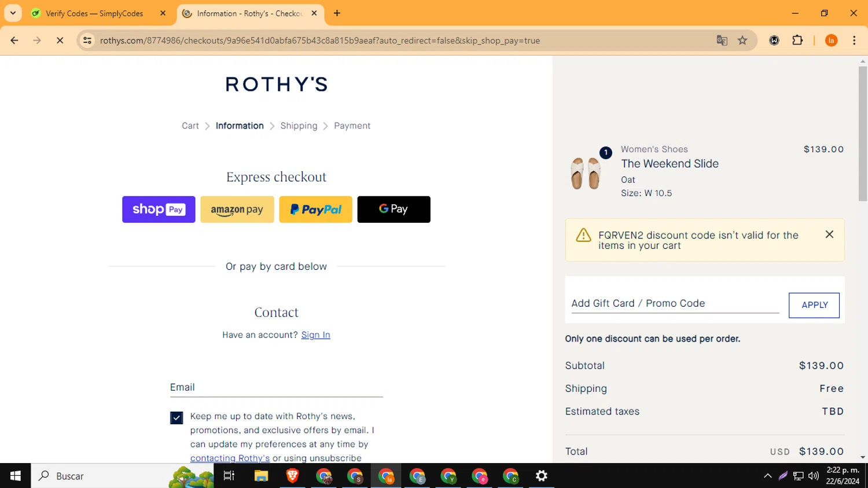
Task: Open the Extensions puzzle menu
Action: (x=797, y=41)
